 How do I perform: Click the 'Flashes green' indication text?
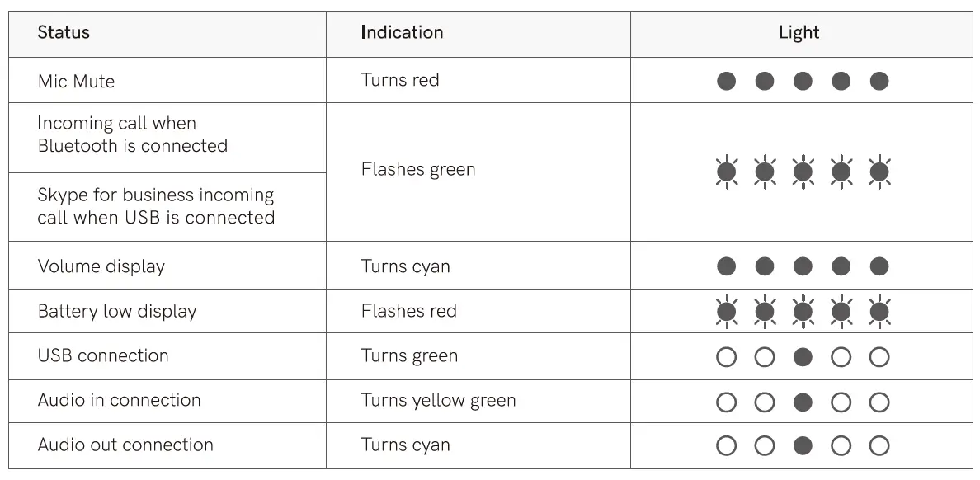[x=418, y=170]
